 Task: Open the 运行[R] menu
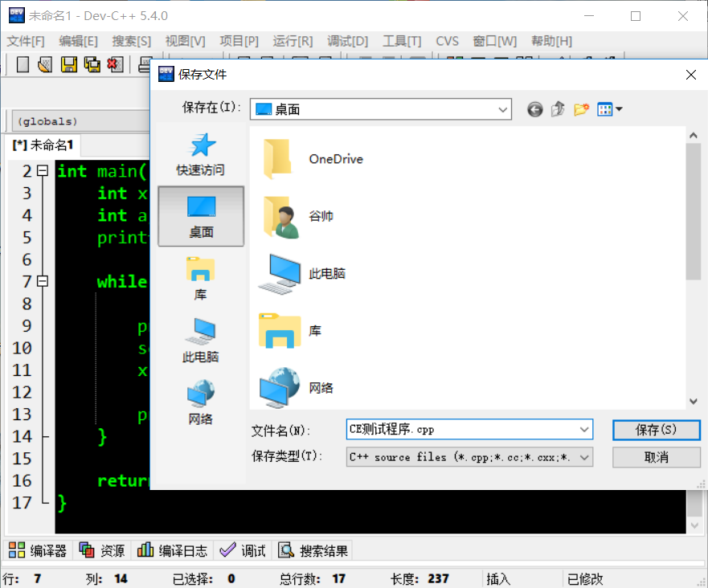click(293, 42)
